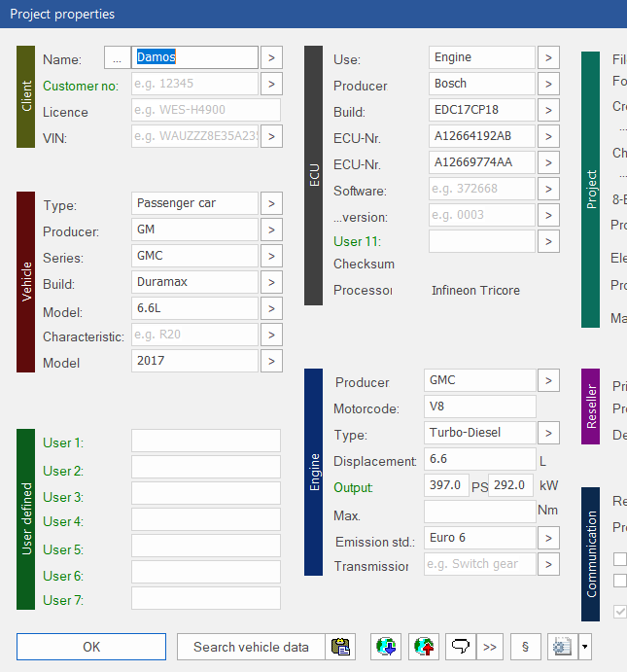Open the arrow list for VIN
This screenshot has height=672, width=627.
pos(271,136)
